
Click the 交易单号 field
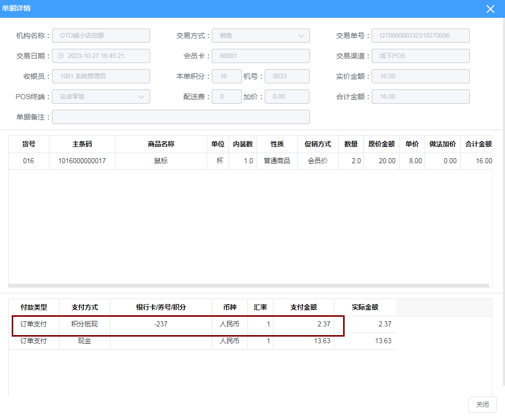[420, 36]
